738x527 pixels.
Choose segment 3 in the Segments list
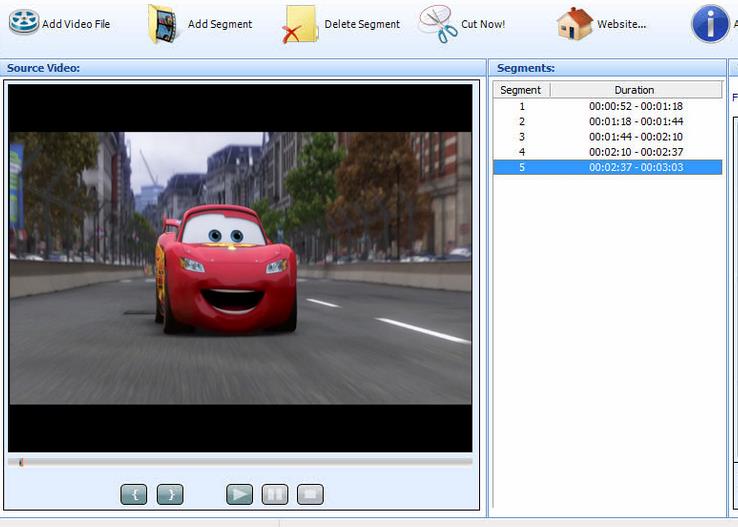(x=607, y=137)
